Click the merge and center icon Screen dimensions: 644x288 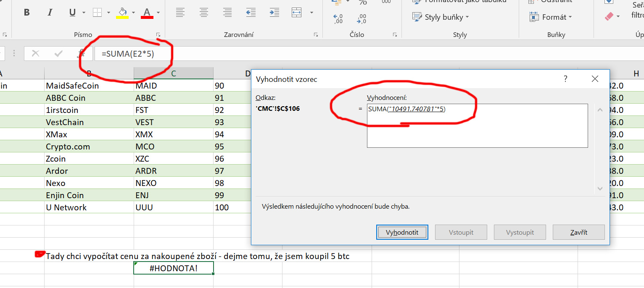(x=297, y=13)
